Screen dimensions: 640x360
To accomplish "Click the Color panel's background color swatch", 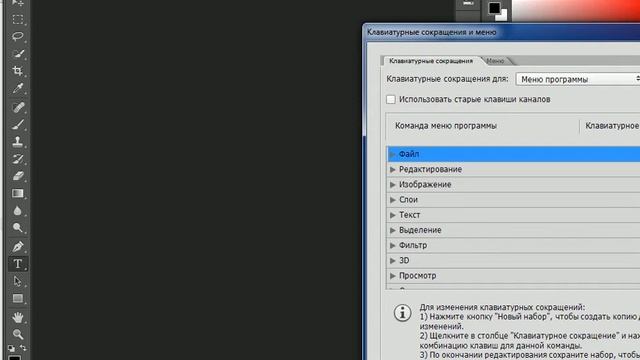I will (x=503, y=16).
